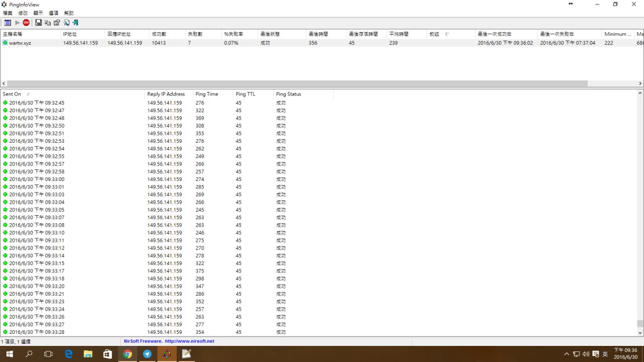Sort by the 敘述 column header
Image resolution: width=644 pixels, height=362 pixels.
pyautogui.click(x=434, y=34)
